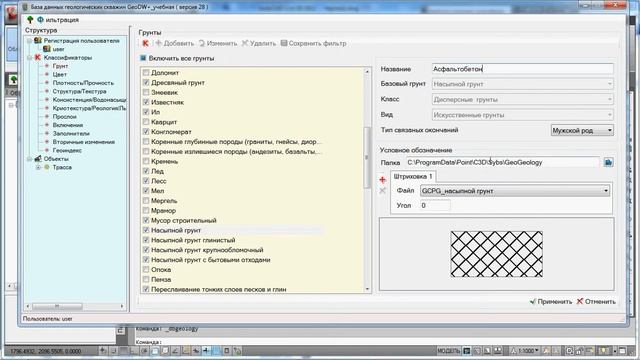Collapse the Объекты tree node
The image size is (640, 360).
point(30,159)
